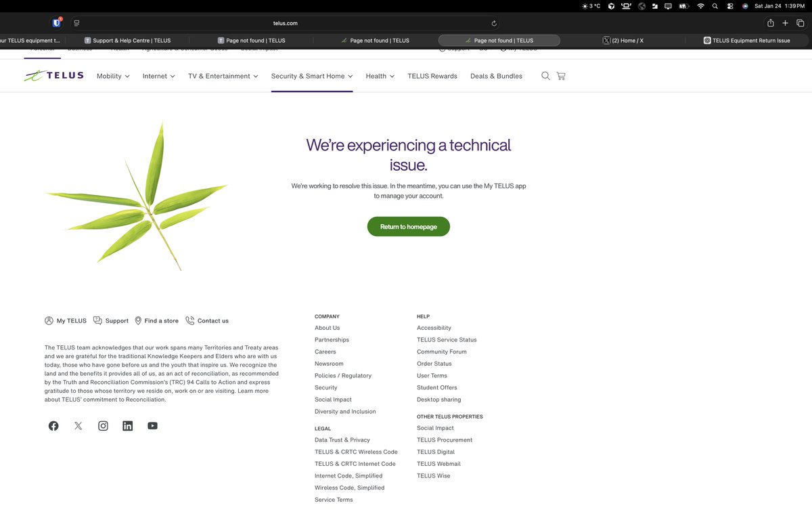Open a new tab with plus icon

click(x=785, y=23)
